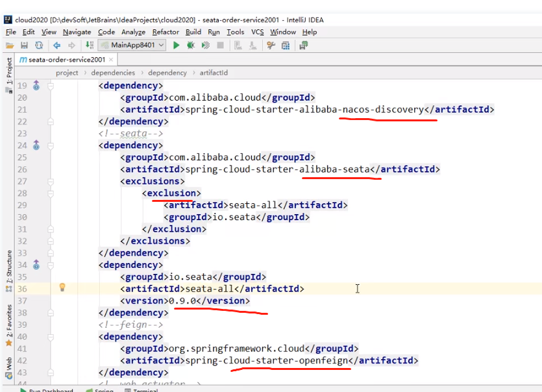The height and width of the screenshot is (392, 542).
Task: Click the Open folder toolbar icon
Action: click(10, 45)
